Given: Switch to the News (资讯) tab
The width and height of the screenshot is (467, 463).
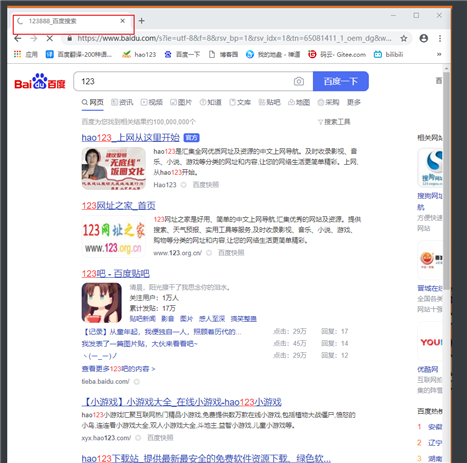Looking at the screenshot, I should tap(122, 102).
